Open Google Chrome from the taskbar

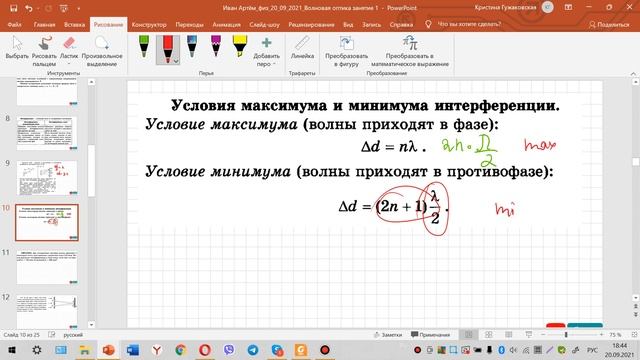coord(181,350)
